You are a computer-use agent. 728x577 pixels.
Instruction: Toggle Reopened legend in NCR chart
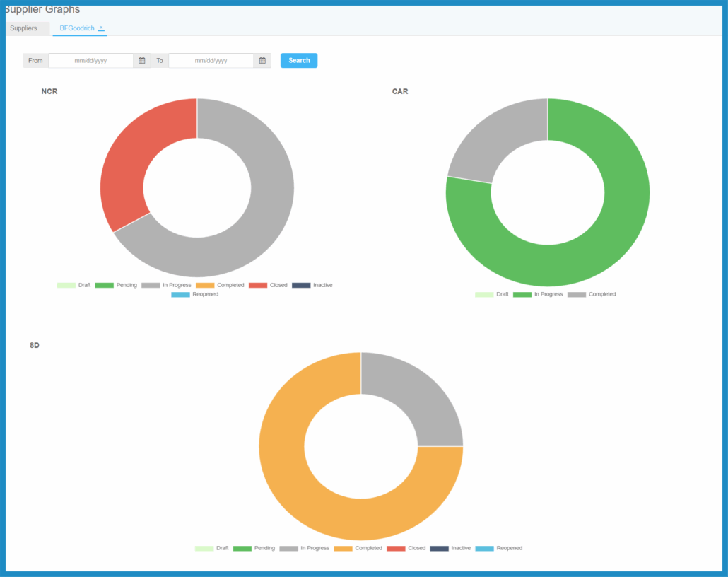[x=195, y=294]
